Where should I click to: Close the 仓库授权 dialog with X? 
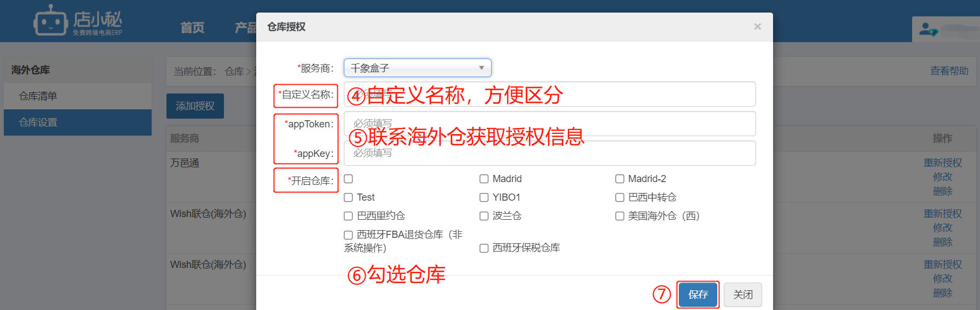(757, 26)
